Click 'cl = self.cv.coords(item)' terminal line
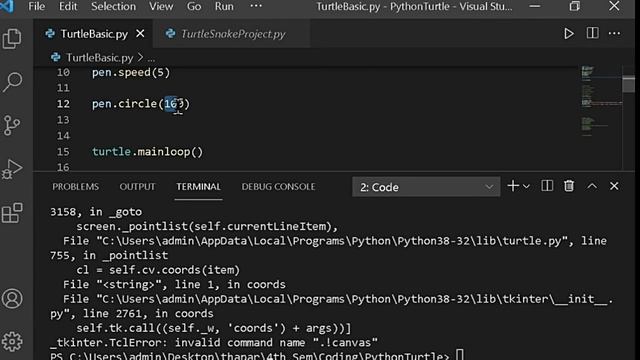Viewport: 640px width, 360px height. point(158,270)
